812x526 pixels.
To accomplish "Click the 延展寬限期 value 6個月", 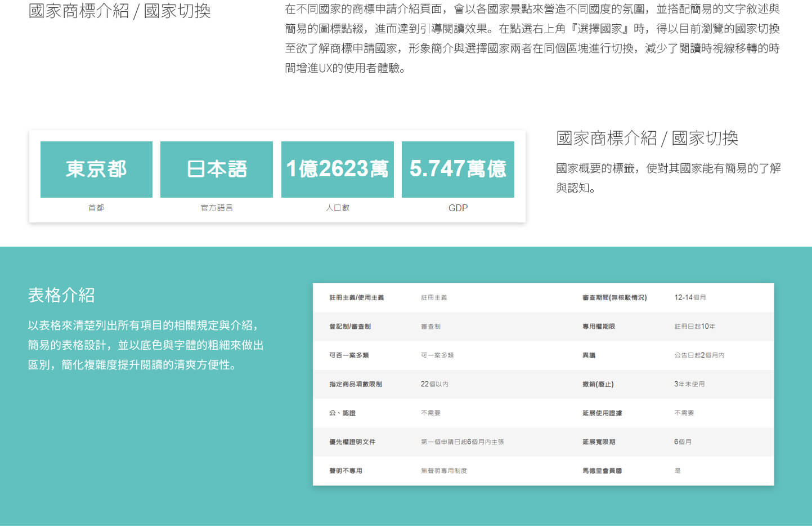I will pos(683,442).
